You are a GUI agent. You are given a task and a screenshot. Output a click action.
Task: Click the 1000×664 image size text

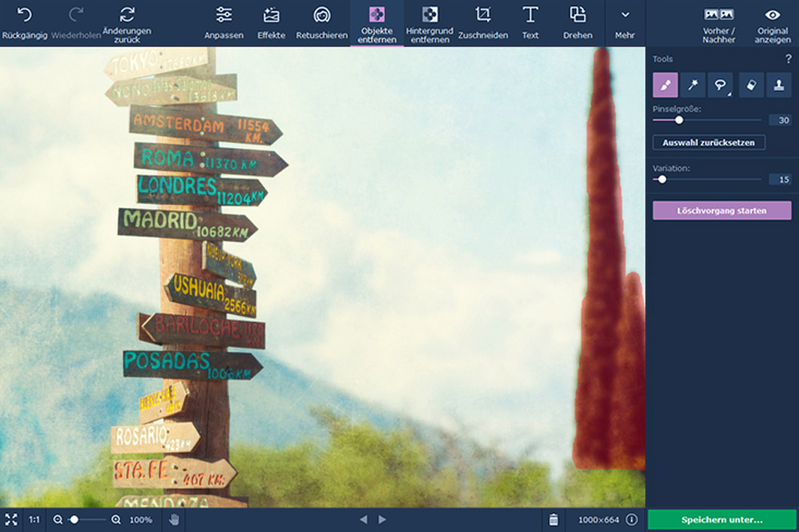(x=598, y=520)
